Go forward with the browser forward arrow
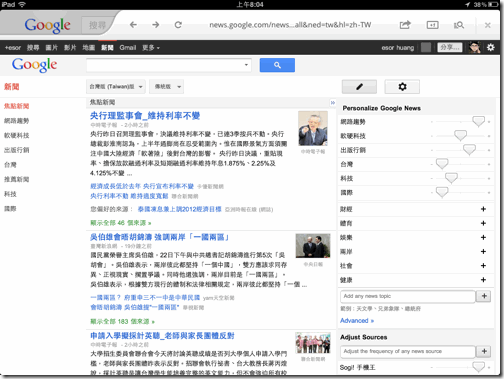 click(x=156, y=25)
